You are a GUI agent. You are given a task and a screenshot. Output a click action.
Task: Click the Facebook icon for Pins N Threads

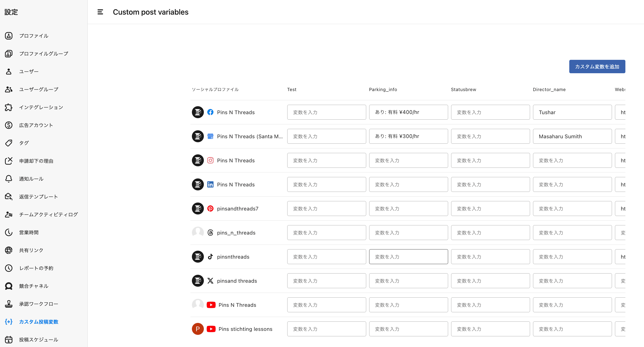pos(210,112)
